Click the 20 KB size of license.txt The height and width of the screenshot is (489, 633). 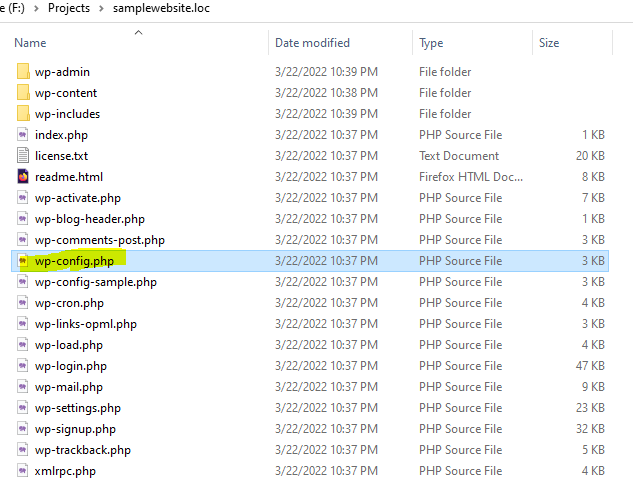coord(590,155)
